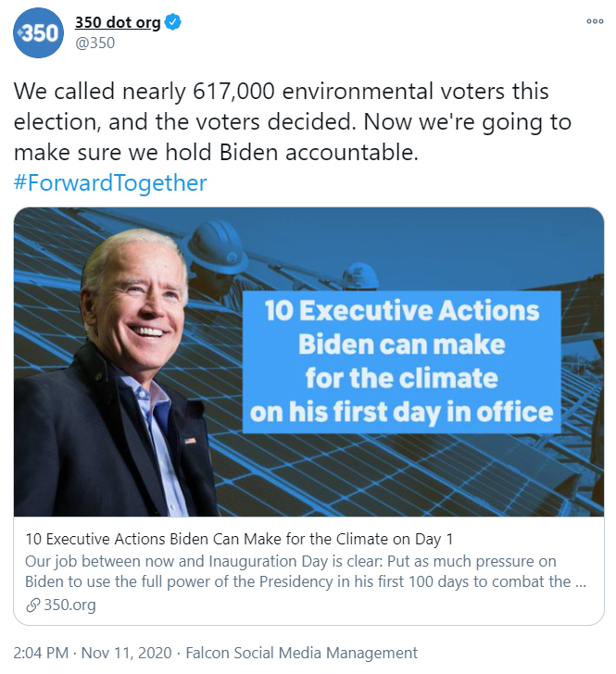Viewport: 616px width, 674px height.
Task: Click the chain link icon beside 350.org
Action: click(32, 605)
